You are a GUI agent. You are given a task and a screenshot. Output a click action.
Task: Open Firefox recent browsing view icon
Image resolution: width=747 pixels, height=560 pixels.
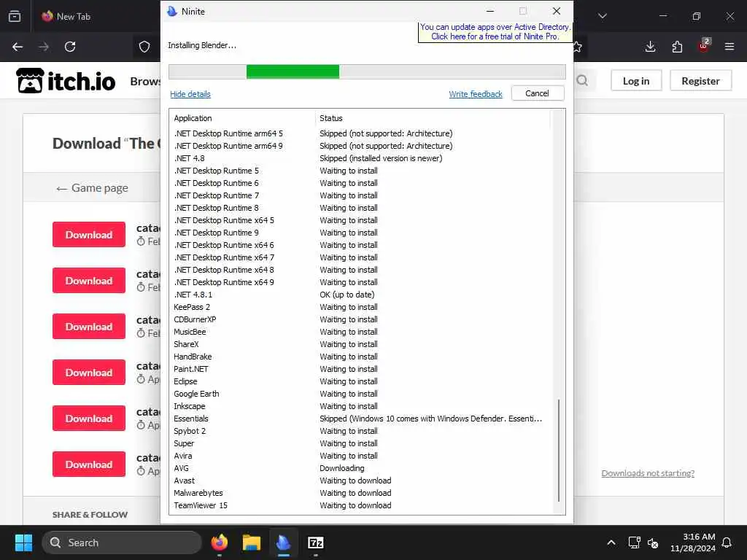click(15, 16)
